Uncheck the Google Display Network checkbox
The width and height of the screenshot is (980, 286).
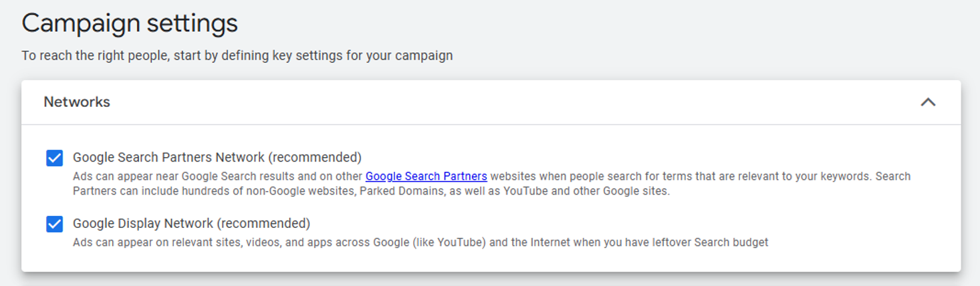(x=55, y=224)
